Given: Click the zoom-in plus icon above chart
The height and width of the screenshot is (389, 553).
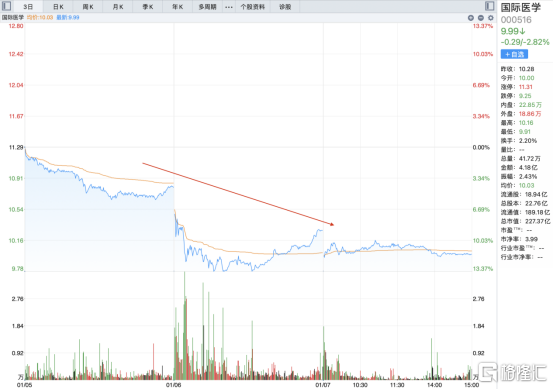Looking at the screenshot, I should pos(471,18).
